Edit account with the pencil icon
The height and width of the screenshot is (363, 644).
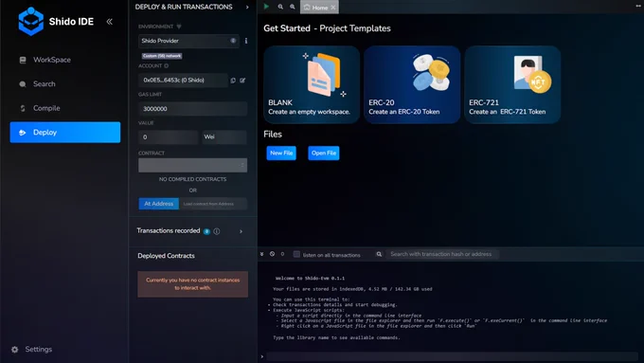coord(242,81)
